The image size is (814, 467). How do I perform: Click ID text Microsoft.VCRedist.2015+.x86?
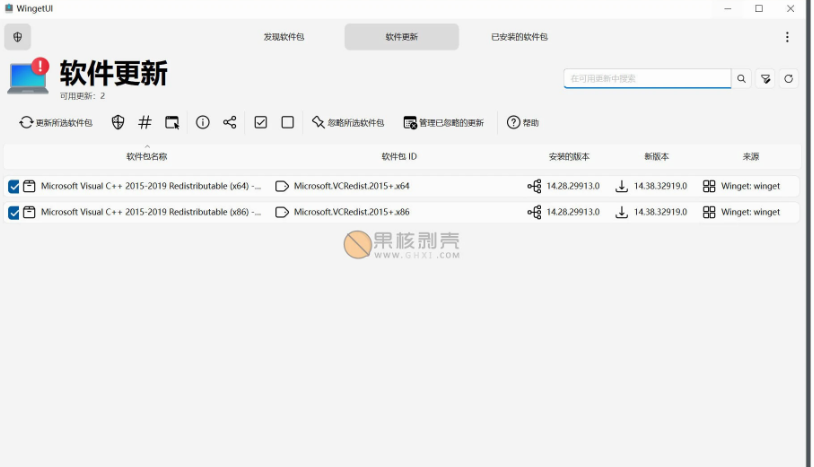click(351, 212)
